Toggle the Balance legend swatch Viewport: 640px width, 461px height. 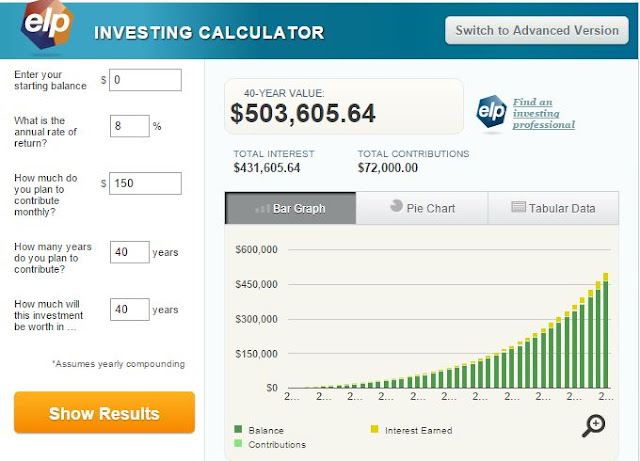coord(237,430)
